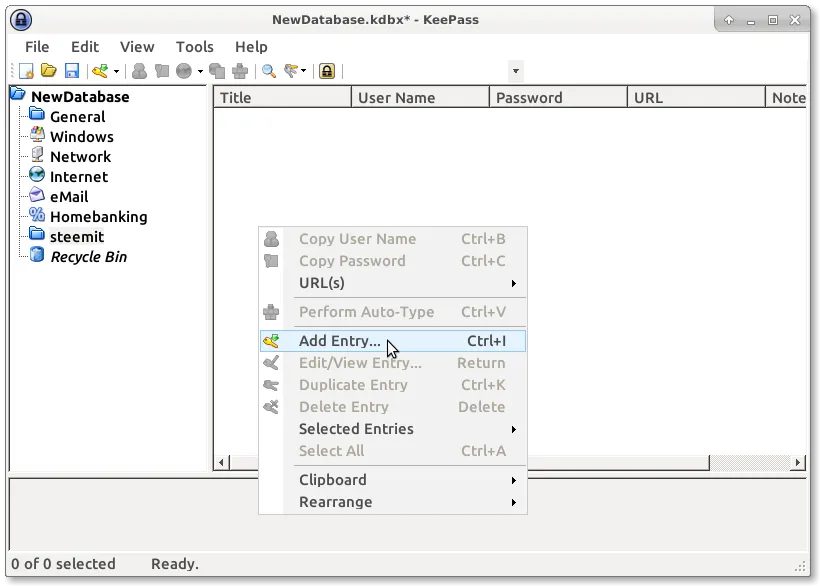Click the Notes column header
The image size is (820, 586).
(787, 98)
